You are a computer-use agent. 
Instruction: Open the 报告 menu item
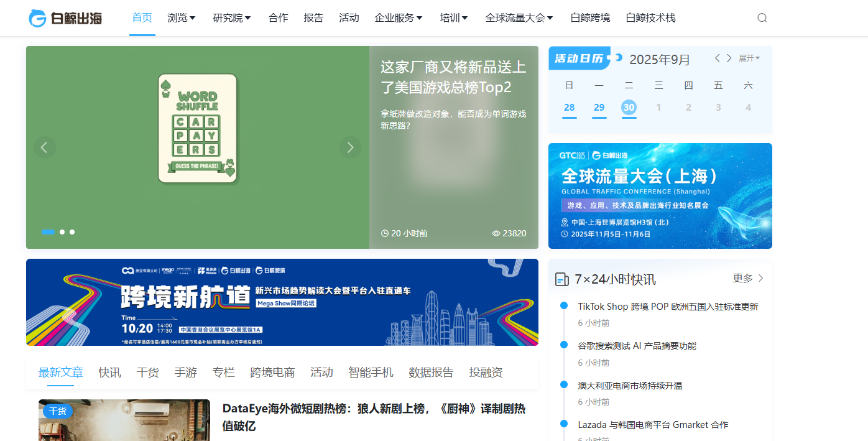click(x=313, y=18)
